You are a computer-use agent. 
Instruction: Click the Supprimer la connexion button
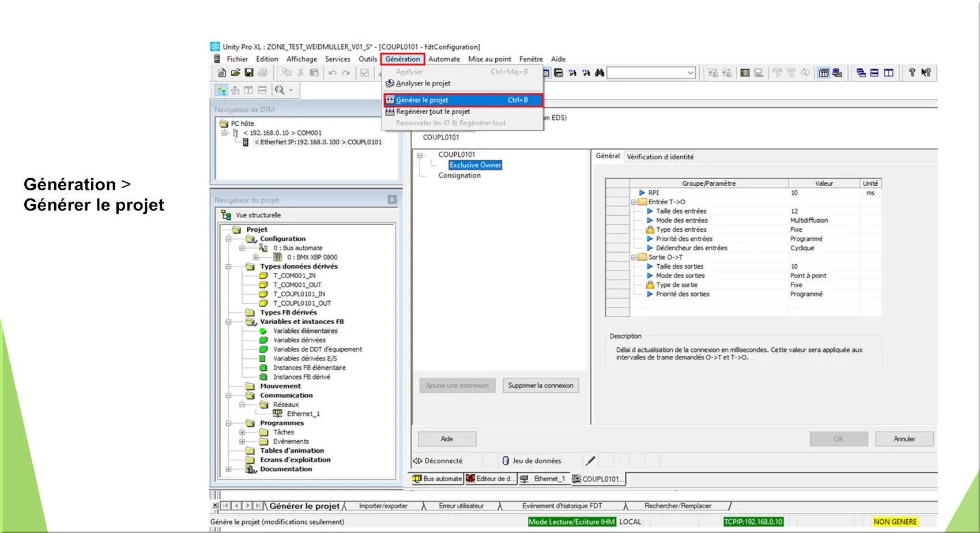point(541,385)
